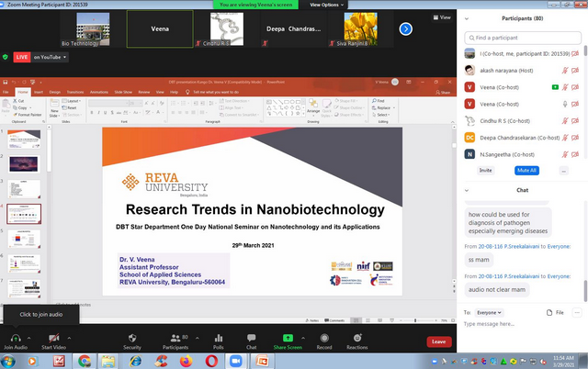Click the Format Painter tool

point(28,115)
